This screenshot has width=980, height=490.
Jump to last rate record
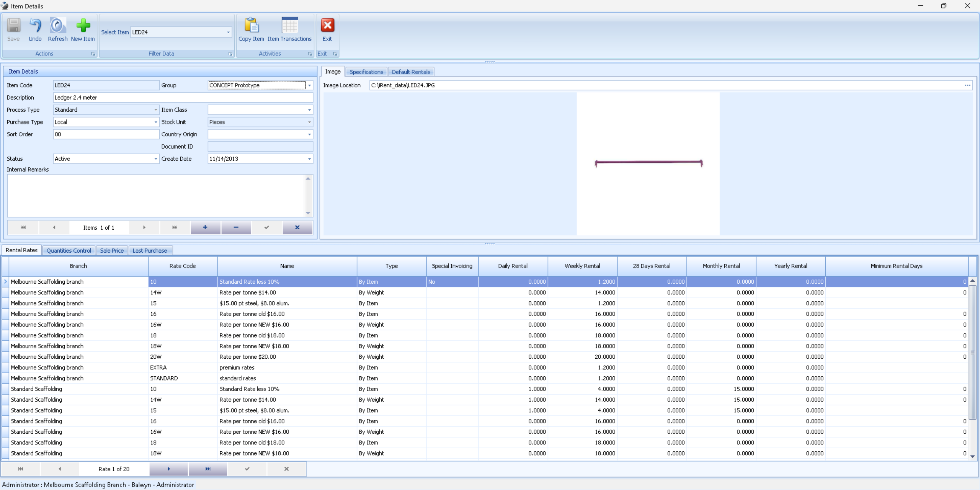[x=208, y=469]
